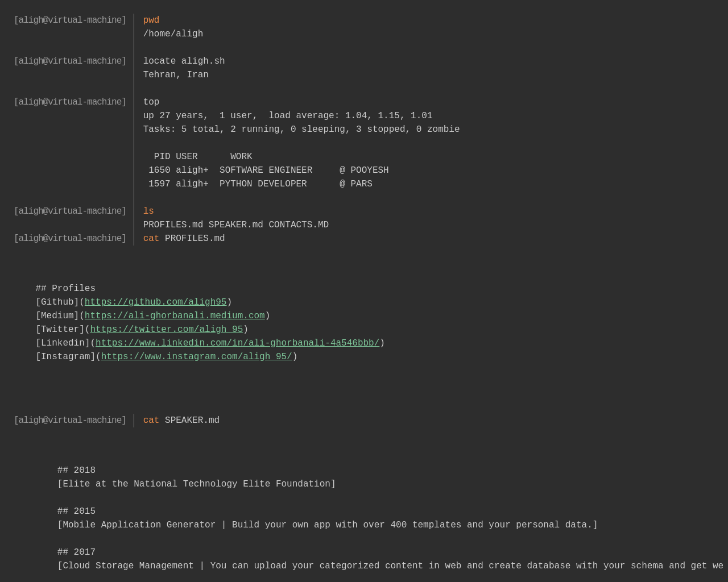Click the 'Tasks: 5 total' line
728x582 pixels.
point(301,130)
